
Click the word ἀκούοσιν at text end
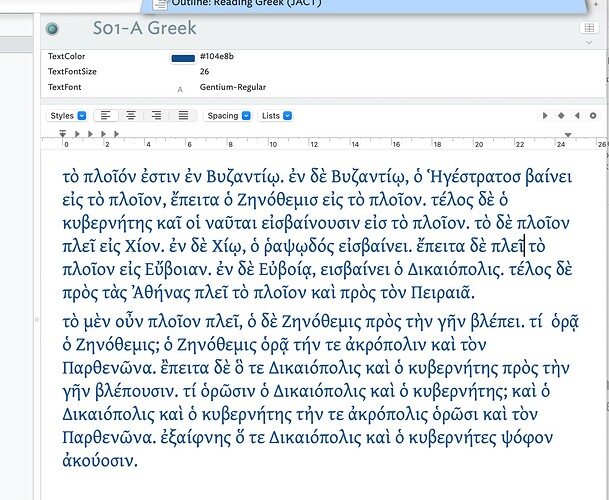click(100, 461)
